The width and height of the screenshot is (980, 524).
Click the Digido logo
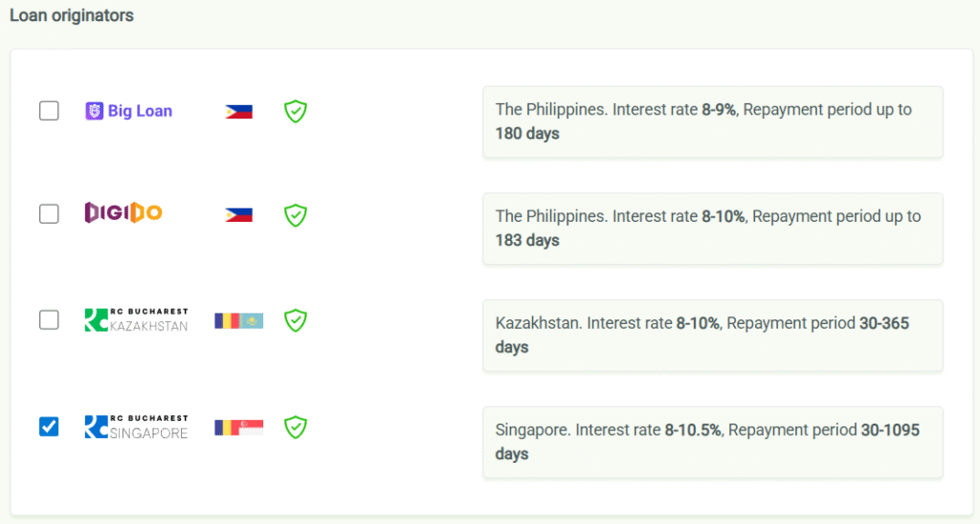click(123, 213)
